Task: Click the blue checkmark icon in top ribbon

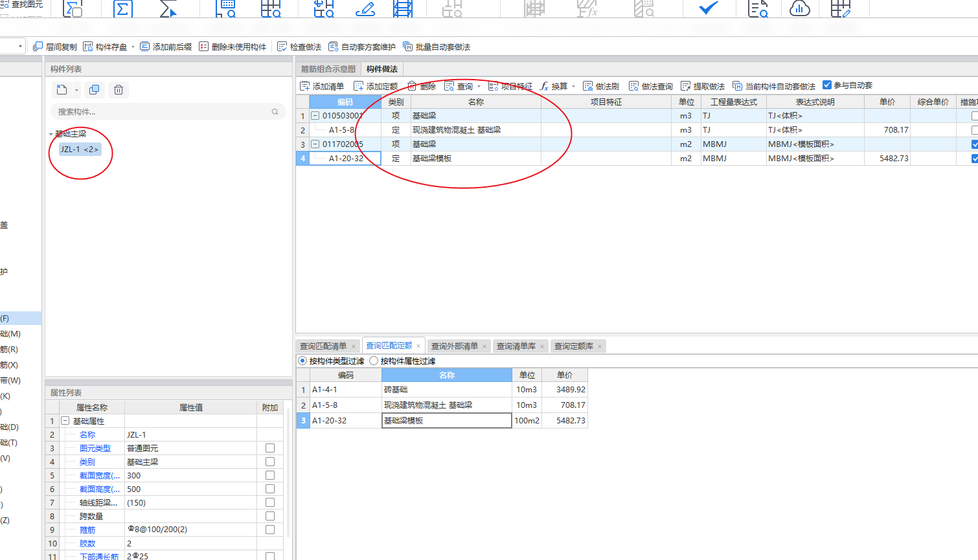Action: pyautogui.click(x=709, y=8)
